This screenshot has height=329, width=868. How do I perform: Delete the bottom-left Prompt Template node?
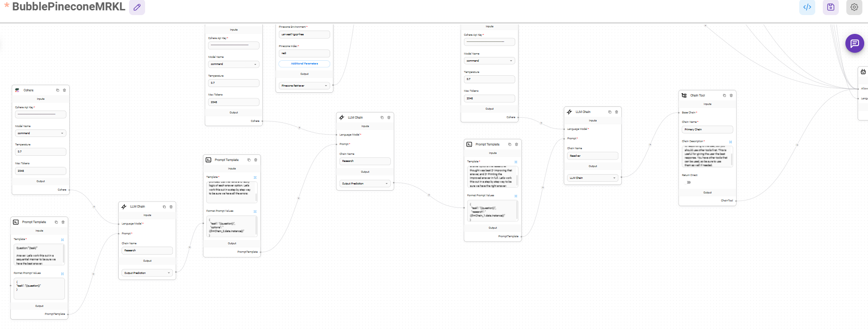tap(63, 222)
